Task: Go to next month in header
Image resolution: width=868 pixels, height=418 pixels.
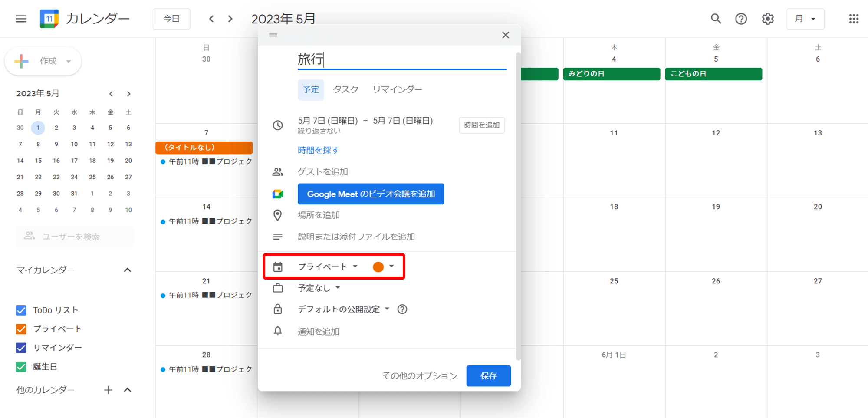Action: pos(230,19)
